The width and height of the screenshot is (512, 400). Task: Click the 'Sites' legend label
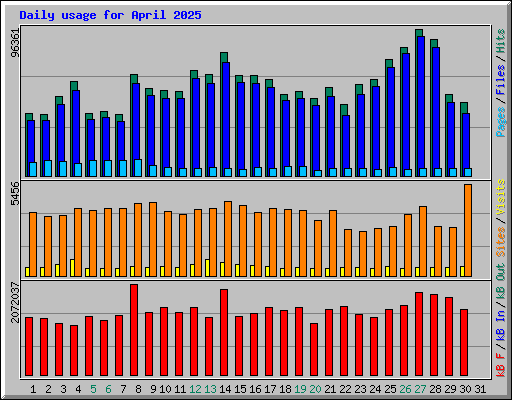pyautogui.click(x=501, y=242)
